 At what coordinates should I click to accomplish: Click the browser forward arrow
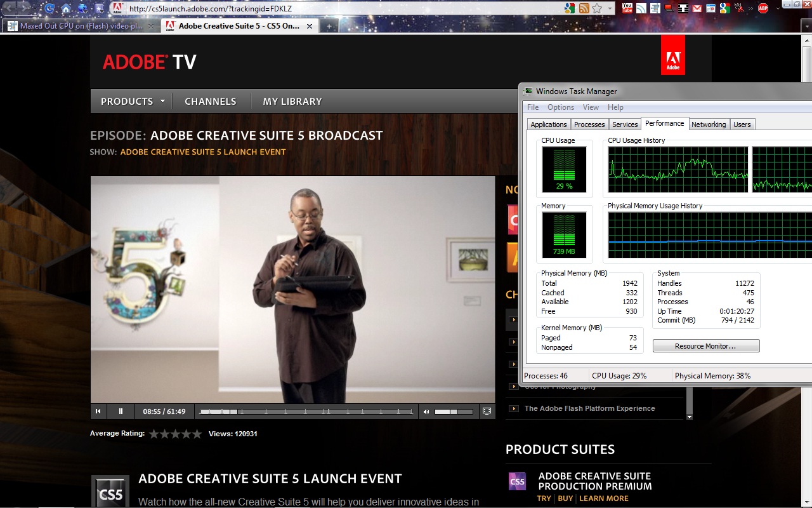tap(24, 8)
